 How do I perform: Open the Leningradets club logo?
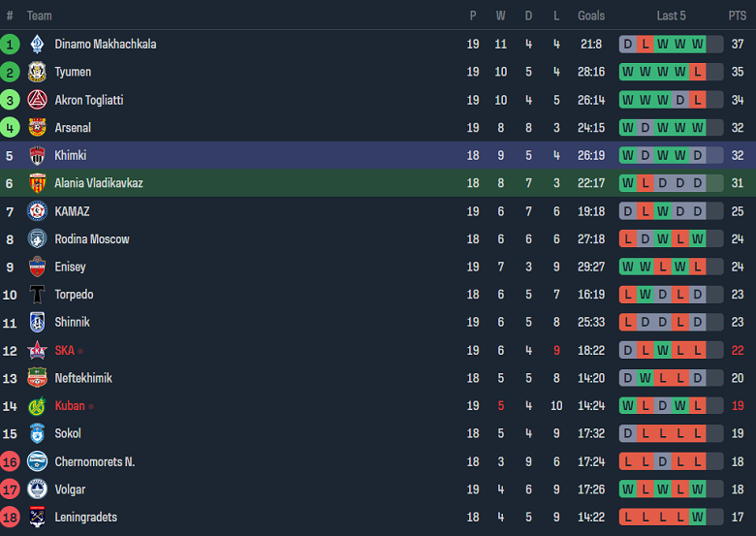pyautogui.click(x=37, y=518)
